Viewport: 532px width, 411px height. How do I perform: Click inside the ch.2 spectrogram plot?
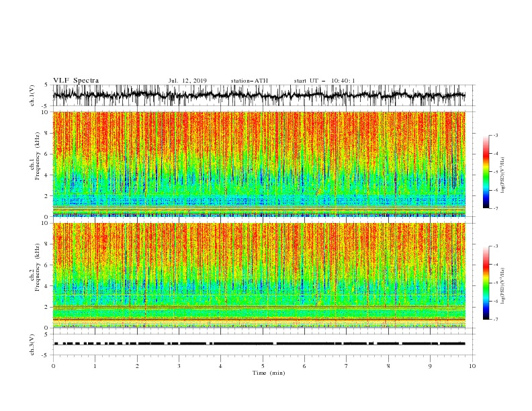coord(259,275)
